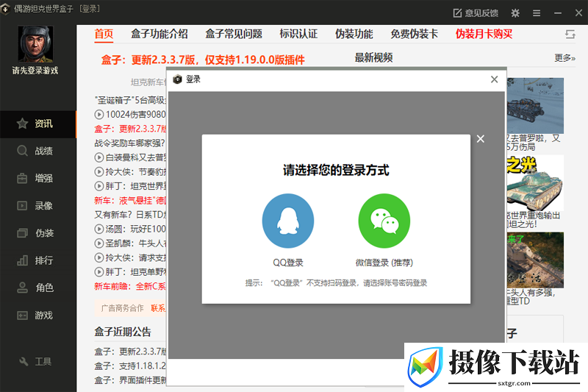Open the 来了 tank destroyer video thumbnail
Viewport: 588px width, 392px height.
[535, 260]
